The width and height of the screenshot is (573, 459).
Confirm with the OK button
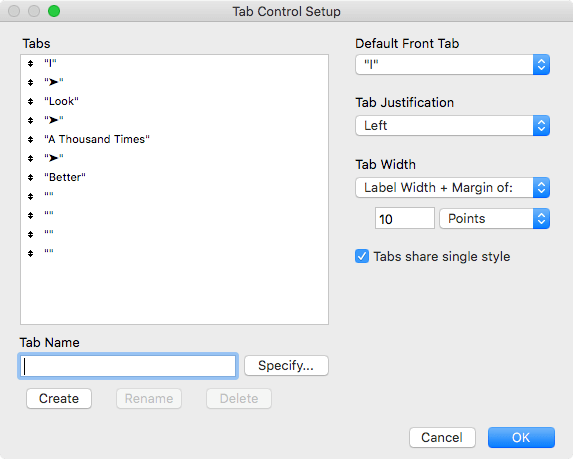pos(521,437)
